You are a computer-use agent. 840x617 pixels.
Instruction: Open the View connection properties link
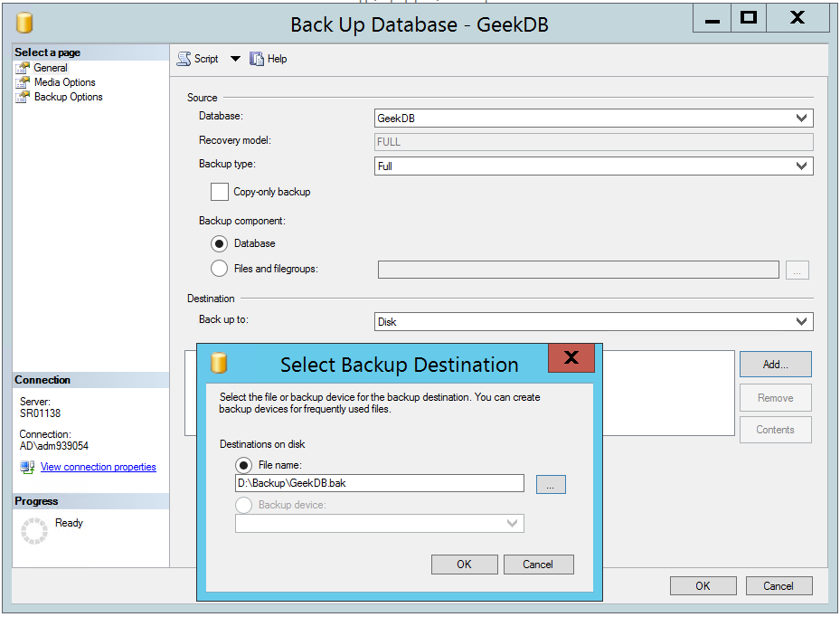click(98, 467)
